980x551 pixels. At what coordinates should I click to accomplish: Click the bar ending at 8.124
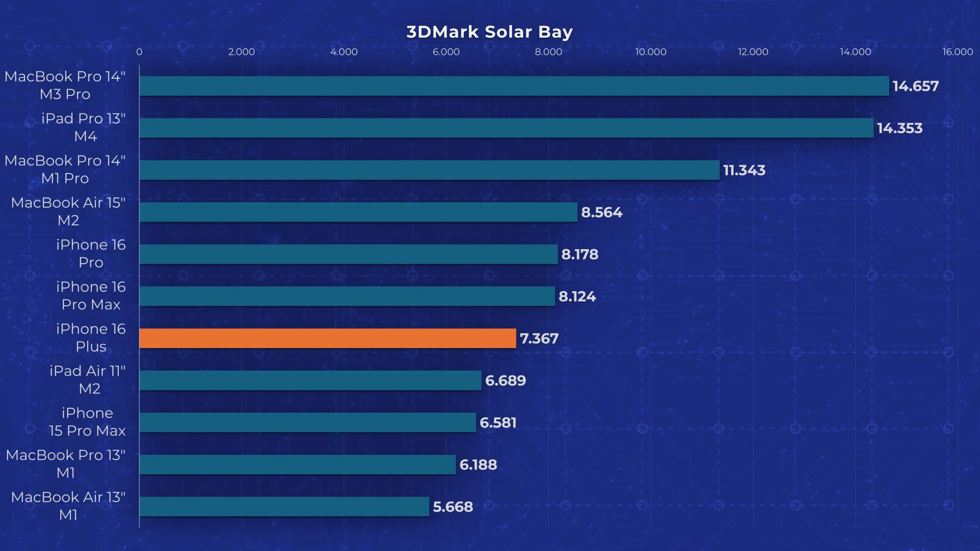347,296
